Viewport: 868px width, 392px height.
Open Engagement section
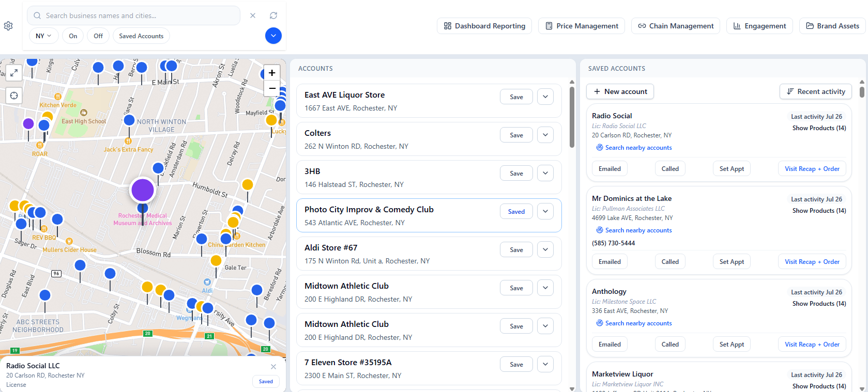(x=759, y=26)
